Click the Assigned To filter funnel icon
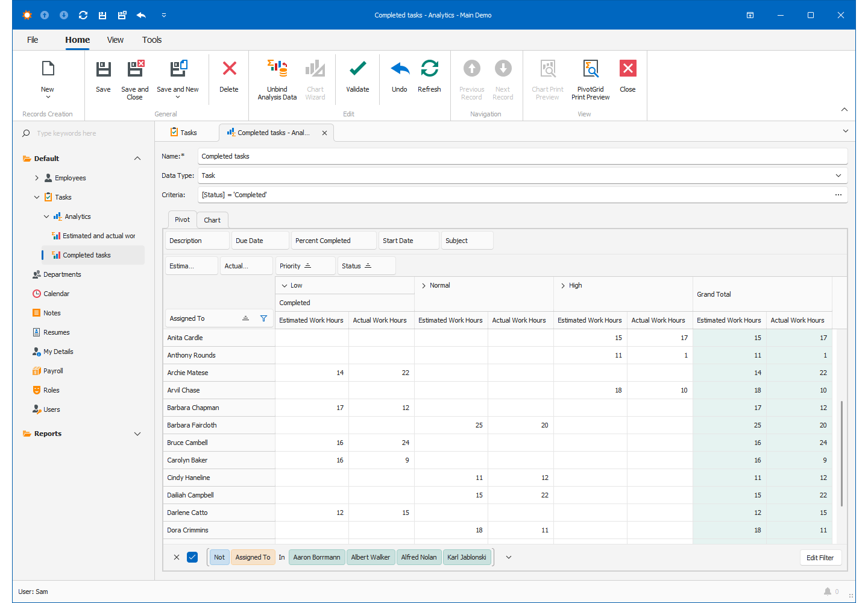868x603 pixels. (263, 318)
